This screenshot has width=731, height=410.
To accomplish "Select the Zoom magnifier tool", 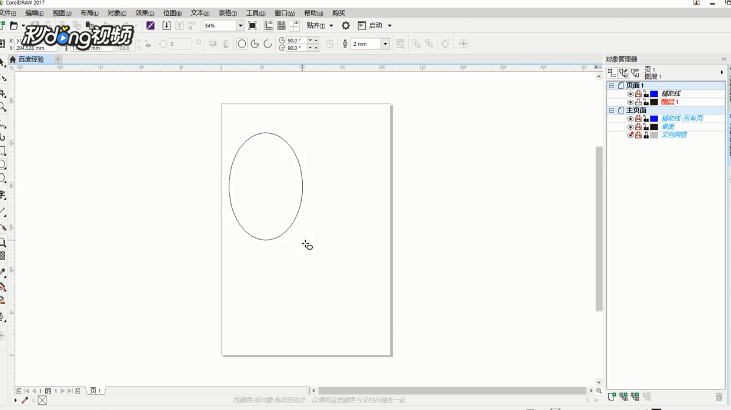I will pos(2,108).
